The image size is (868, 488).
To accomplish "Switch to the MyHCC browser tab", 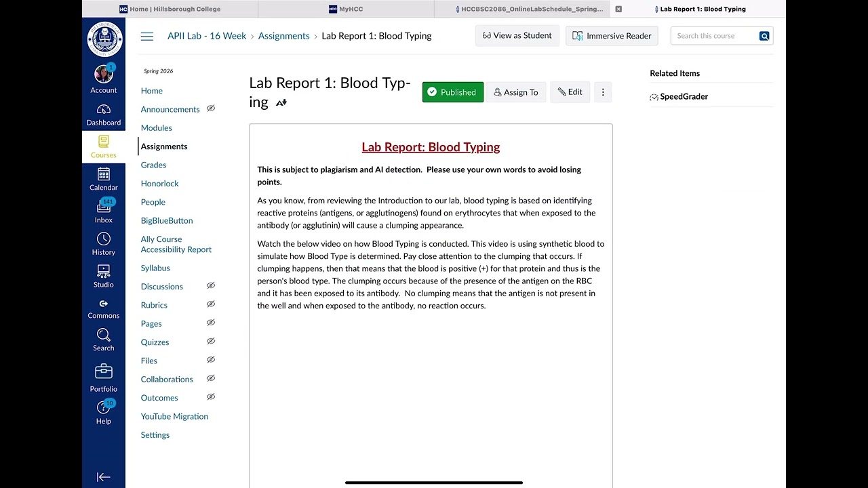I will (x=346, y=9).
